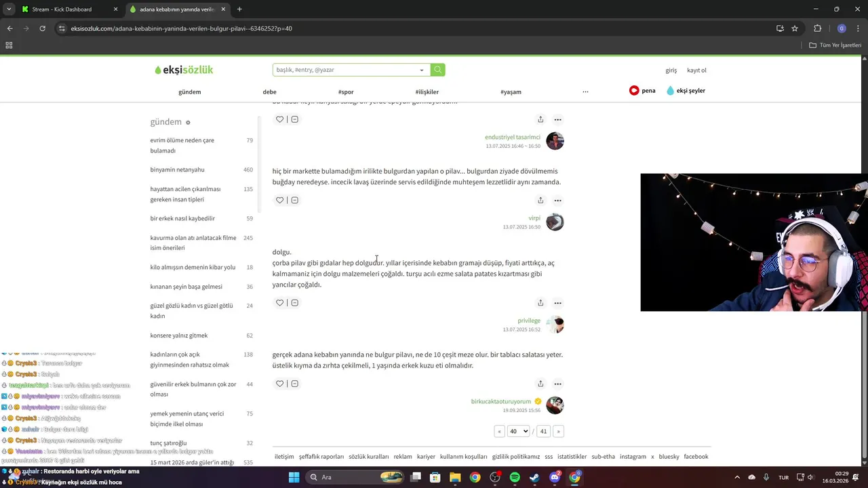Downvote the birkucaktaoturuyorum entry
This screenshot has height=488, width=868.
294,384
